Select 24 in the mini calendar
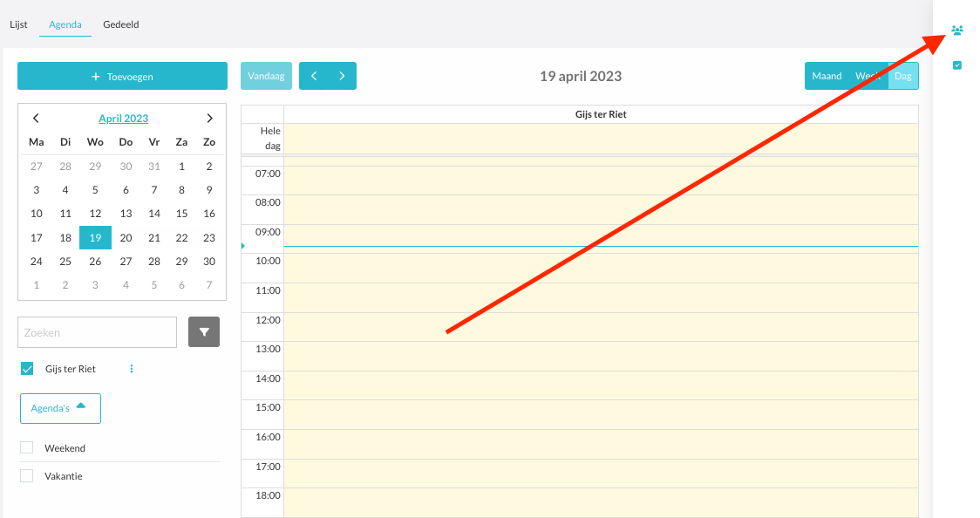The image size is (980, 518). tap(37, 262)
